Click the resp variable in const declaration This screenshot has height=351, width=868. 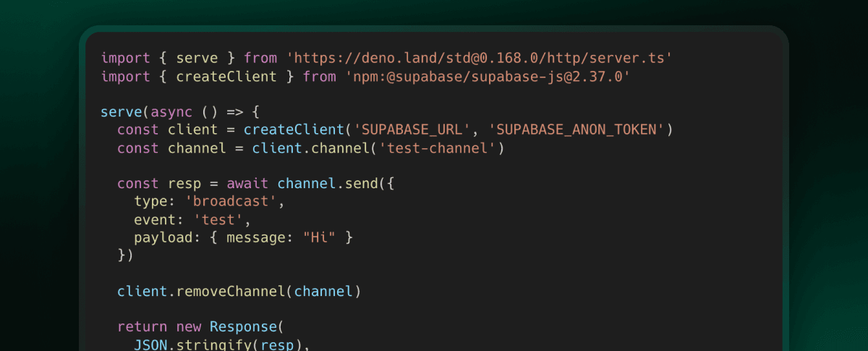pyautogui.click(x=184, y=184)
